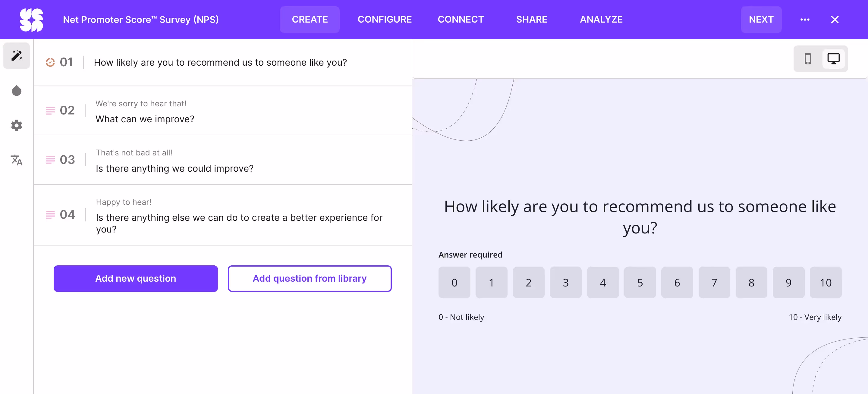The image size is (868, 394).
Task: Choose rating 5 in the preview
Action: (x=640, y=282)
